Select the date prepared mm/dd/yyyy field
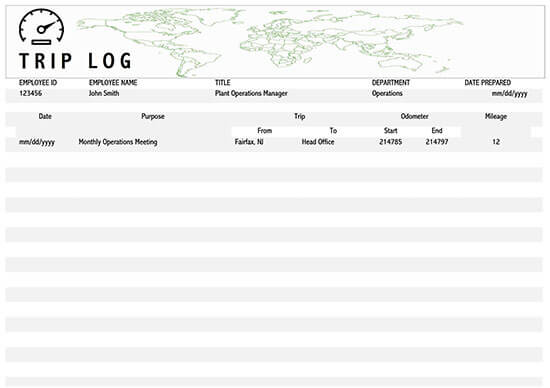The width and height of the screenshot is (550, 388). tap(510, 94)
